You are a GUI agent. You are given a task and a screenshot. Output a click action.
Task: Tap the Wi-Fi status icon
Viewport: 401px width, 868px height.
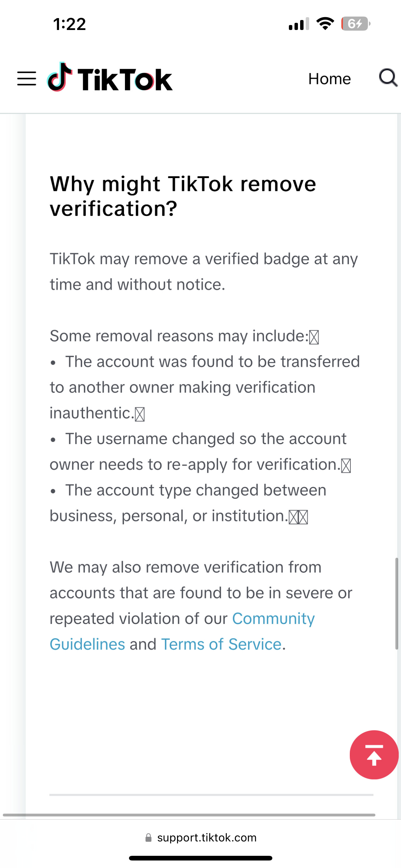tap(325, 23)
